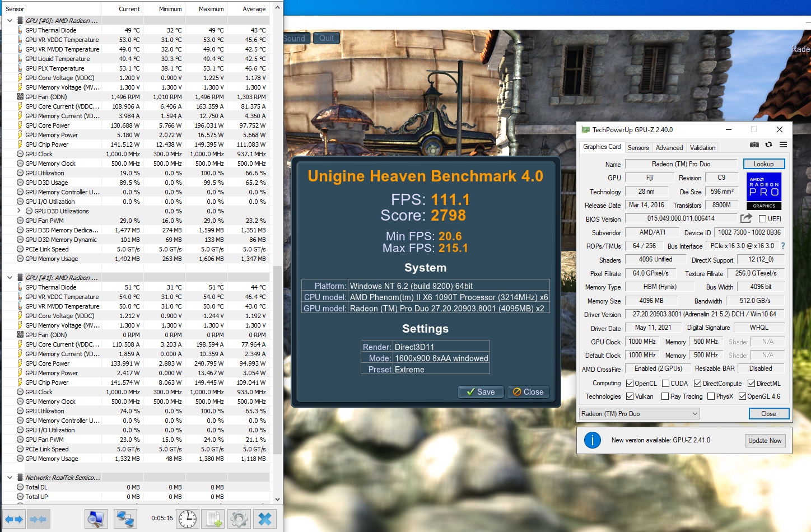811x532 pixels.
Task: Select the GPU D3D Memory Dedicated row
Action: click(136, 230)
